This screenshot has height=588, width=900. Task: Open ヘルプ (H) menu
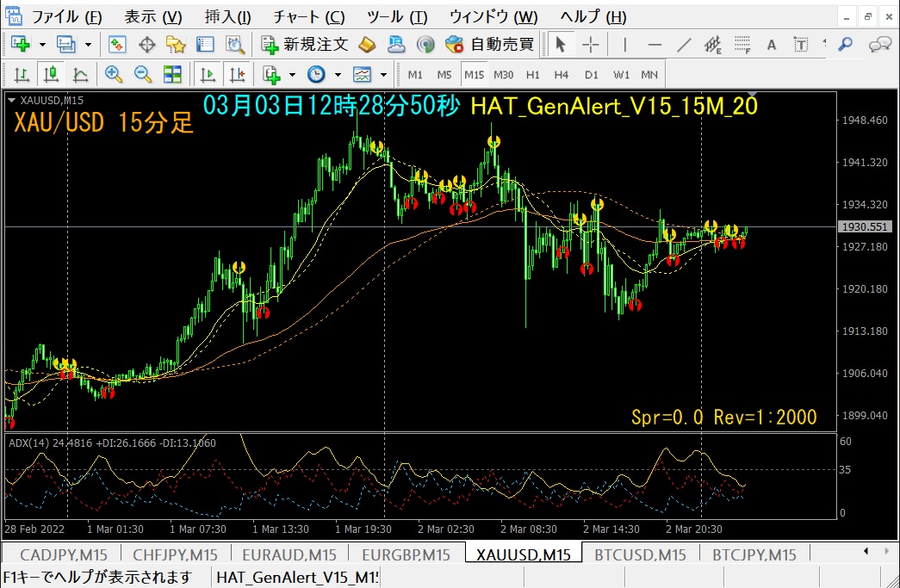(x=593, y=16)
